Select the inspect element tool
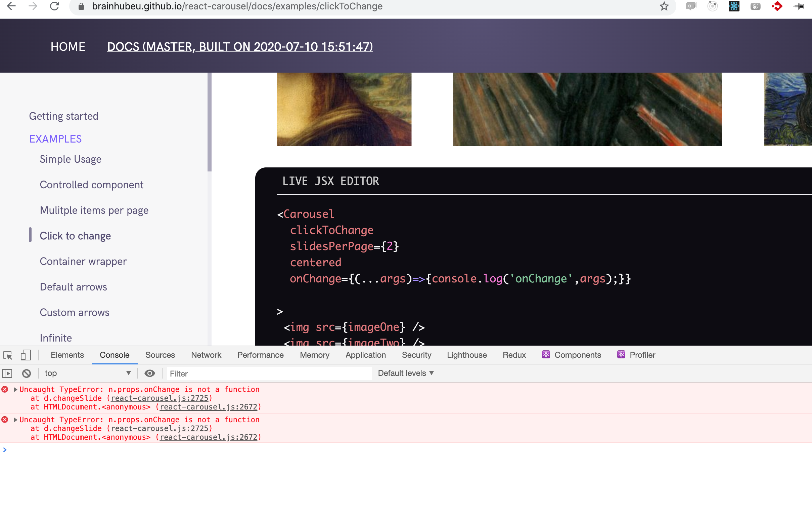Viewport: 812px width, 511px height. click(x=7, y=355)
